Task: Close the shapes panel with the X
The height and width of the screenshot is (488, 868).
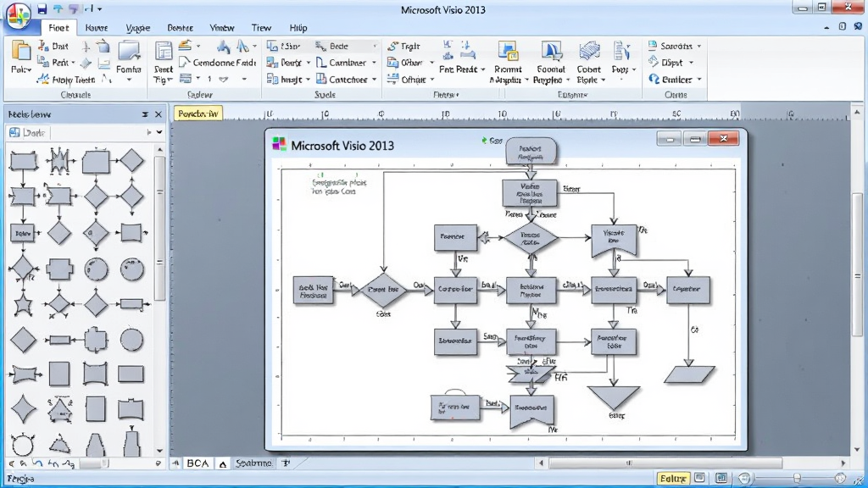Action: pos(159,114)
